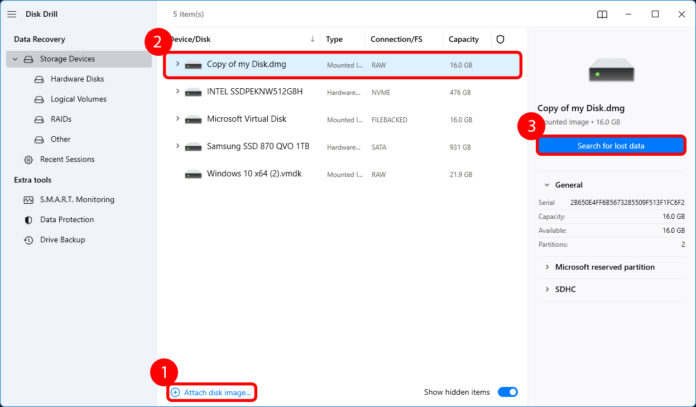Open the help book icon
This screenshot has height=407, width=696.
602,15
